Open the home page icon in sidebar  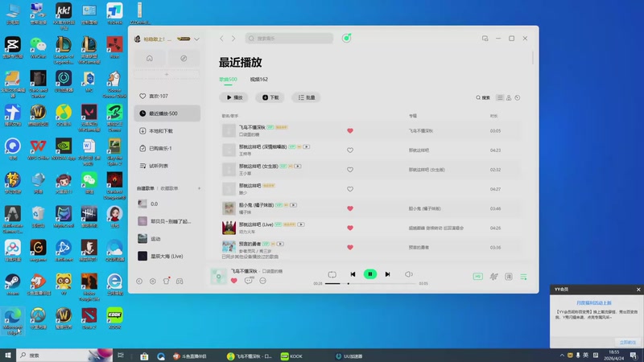[x=150, y=58]
